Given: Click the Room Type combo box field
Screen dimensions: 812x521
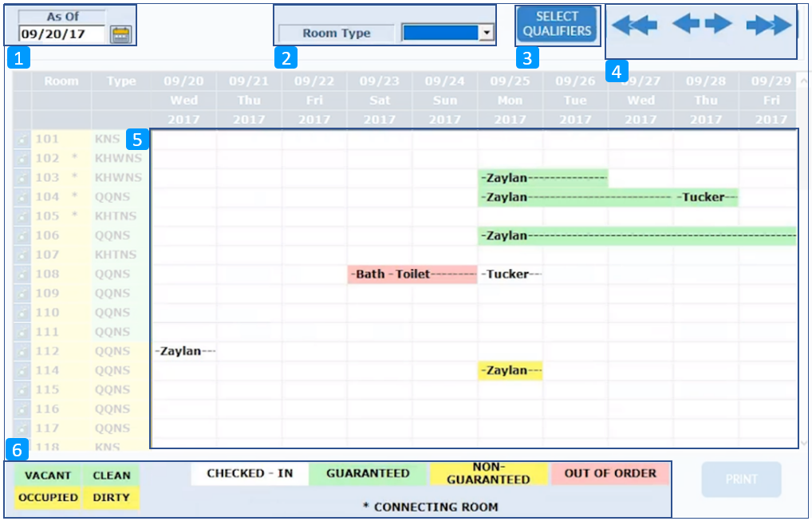Looking at the screenshot, I should point(440,34).
